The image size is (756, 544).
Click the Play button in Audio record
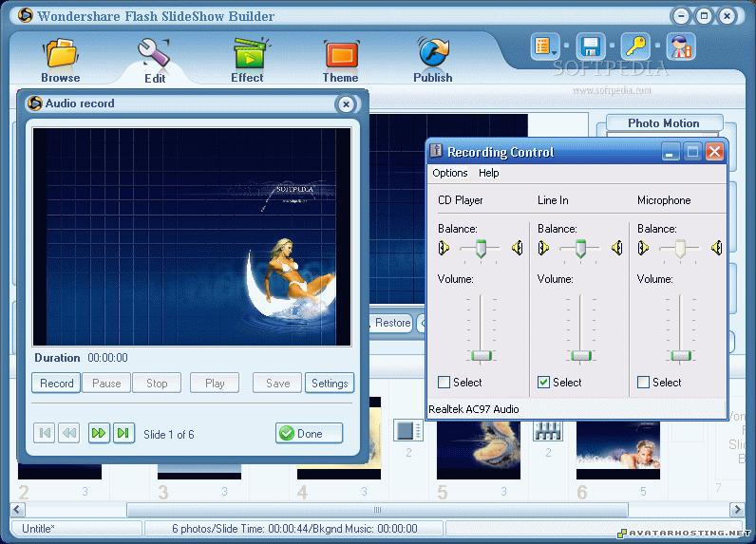click(x=215, y=383)
